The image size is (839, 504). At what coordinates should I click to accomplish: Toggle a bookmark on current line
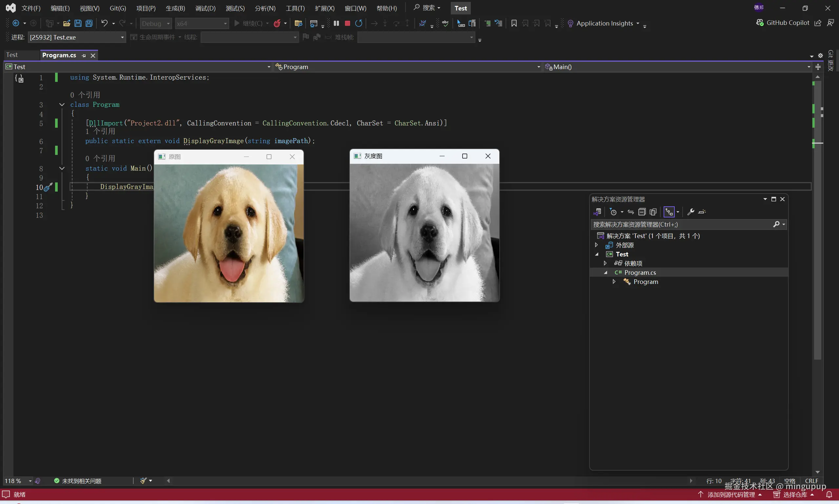tap(514, 23)
